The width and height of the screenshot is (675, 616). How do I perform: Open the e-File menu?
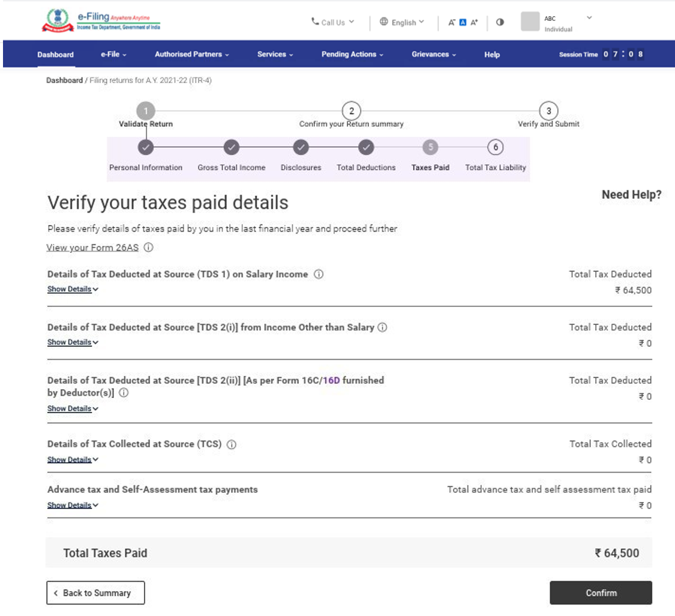113,54
